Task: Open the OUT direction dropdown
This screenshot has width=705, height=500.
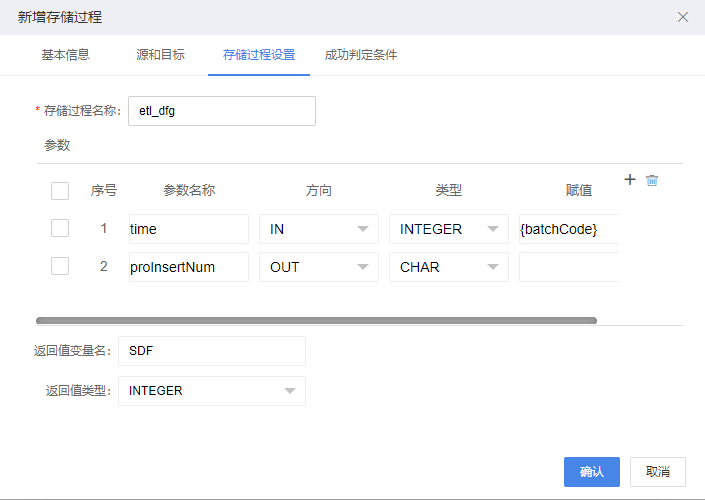Action: click(319, 267)
